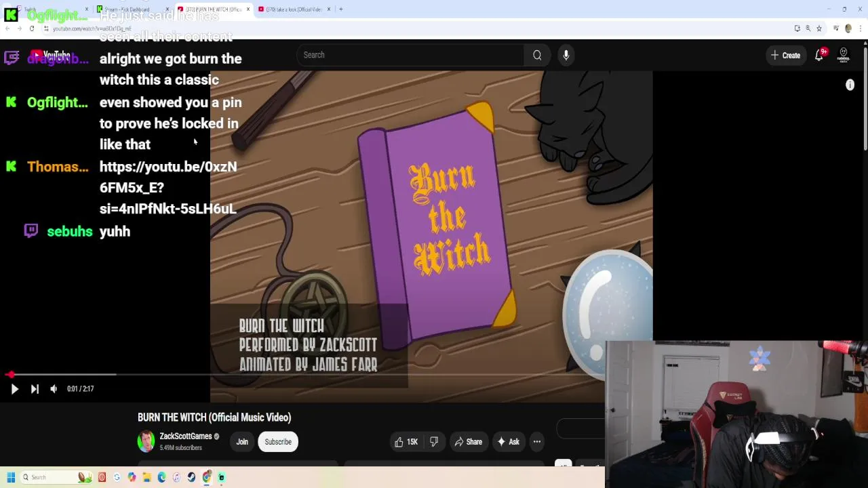Open Chrome media controls icon

click(836, 28)
